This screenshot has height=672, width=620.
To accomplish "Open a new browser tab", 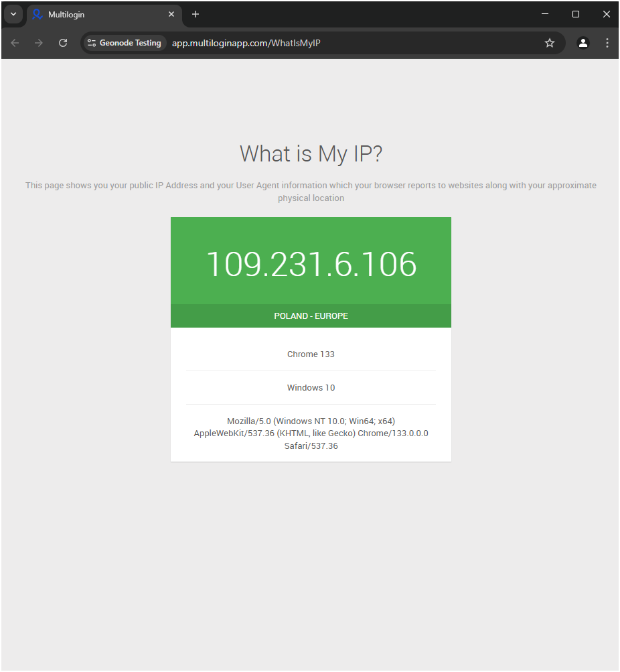I will coord(196,14).
